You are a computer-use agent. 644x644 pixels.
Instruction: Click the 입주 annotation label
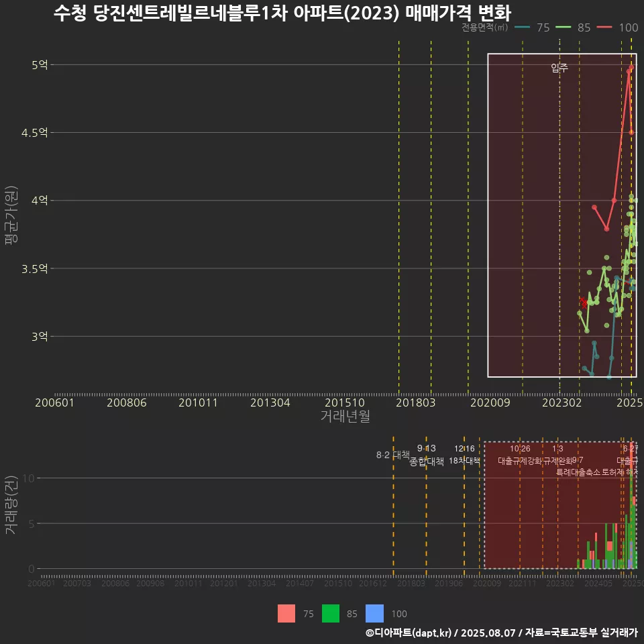click(x=559, y=67)
